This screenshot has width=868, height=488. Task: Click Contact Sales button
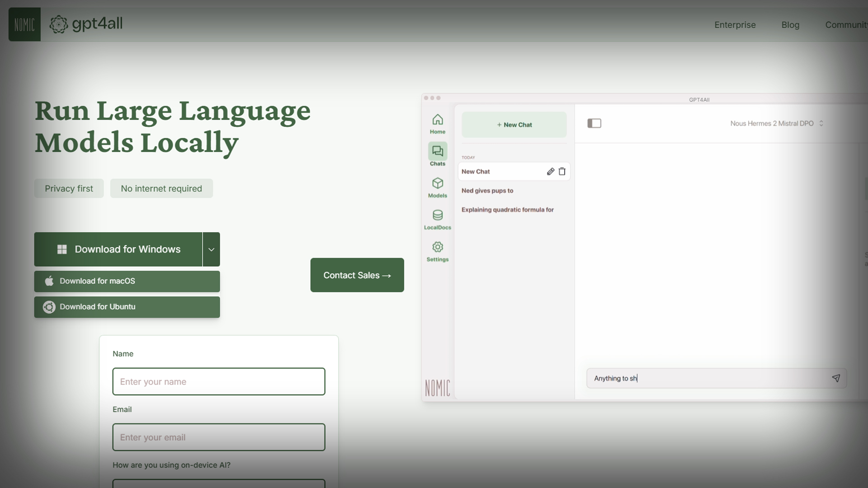pyautogui.click(x=357, y=275)
